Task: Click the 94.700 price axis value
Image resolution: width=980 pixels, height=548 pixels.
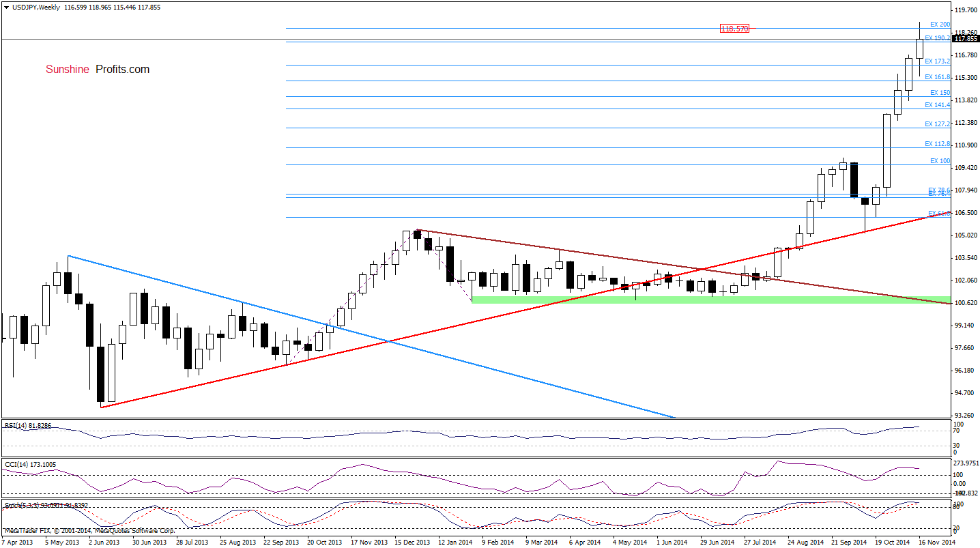Action: coord(965,393)
